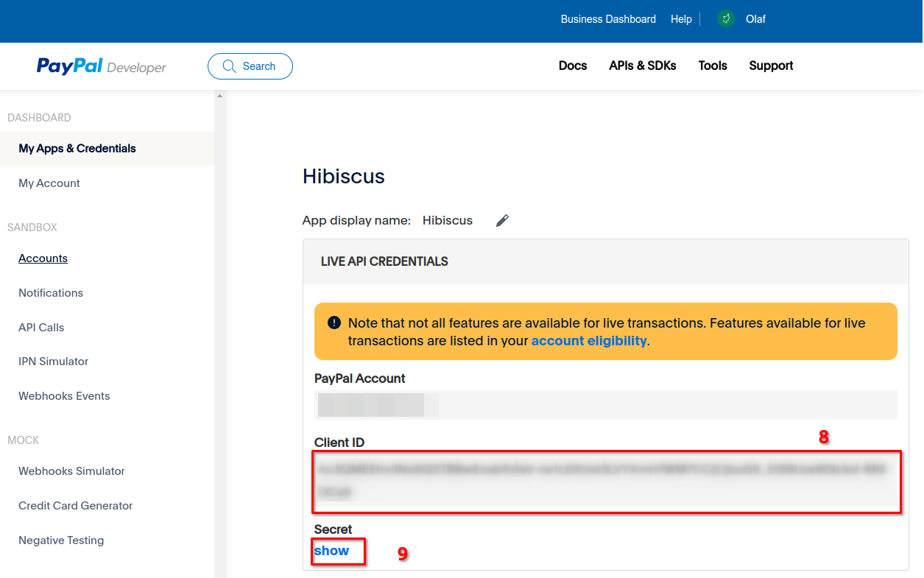Click the DASHBOARD section label
924x578 pixels.
pyautogui.click(x=39, y=118)
